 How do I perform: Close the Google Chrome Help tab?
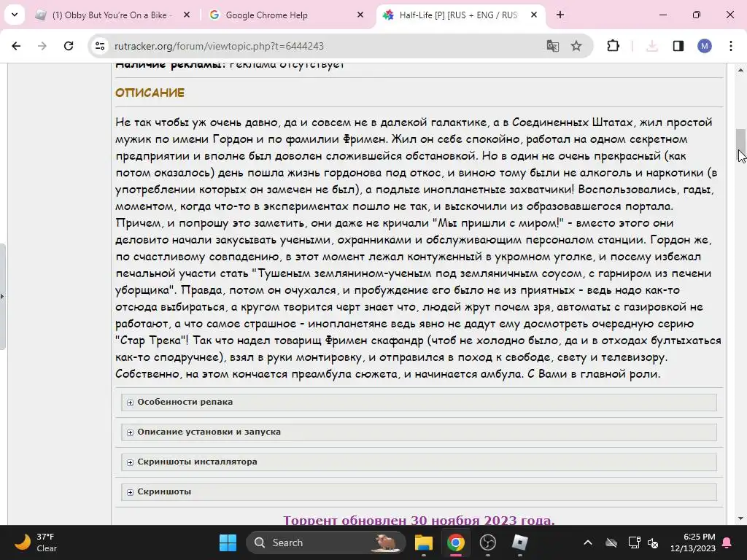coord(360,15)
